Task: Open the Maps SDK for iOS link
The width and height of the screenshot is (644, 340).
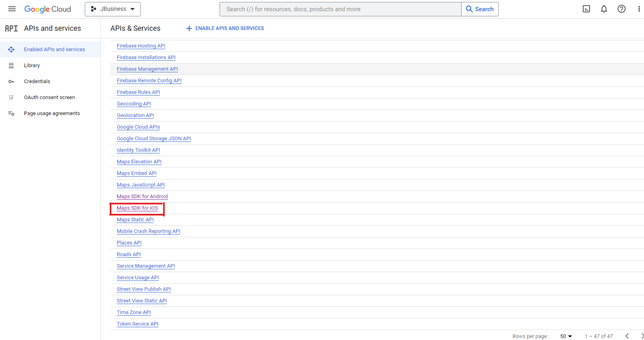Action: (137, 208)
